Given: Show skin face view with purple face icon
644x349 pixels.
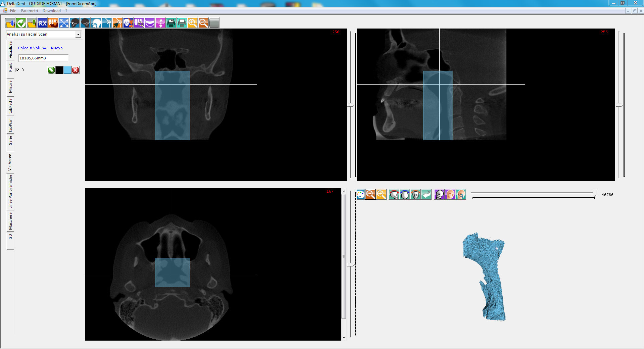Looking at the screenshot, I should (x=450, y=194).
